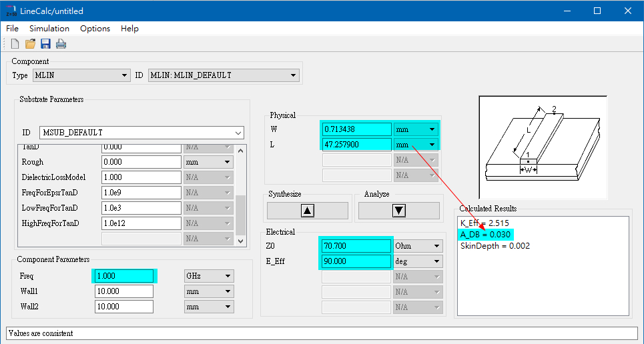Click the New file toolbar icon
The width and height of the screenshot is (644, 344).
pyautogui.click(x=15, y=43)
